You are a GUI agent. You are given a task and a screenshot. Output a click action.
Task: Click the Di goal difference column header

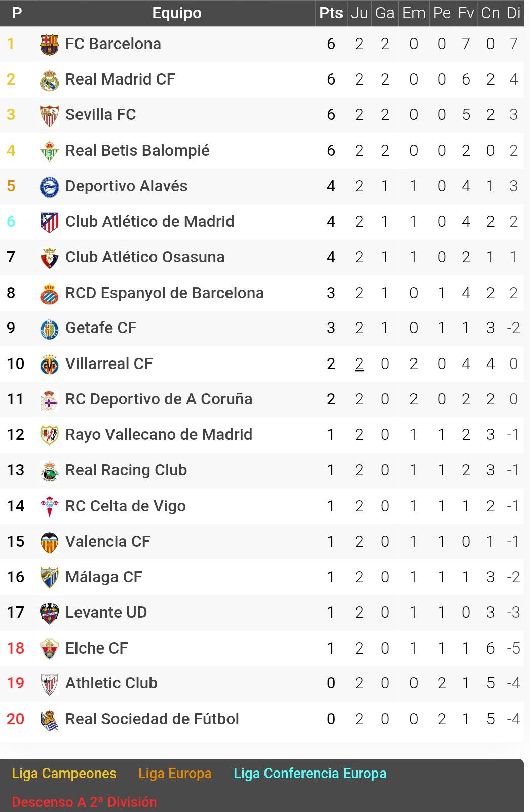point(513,13)
